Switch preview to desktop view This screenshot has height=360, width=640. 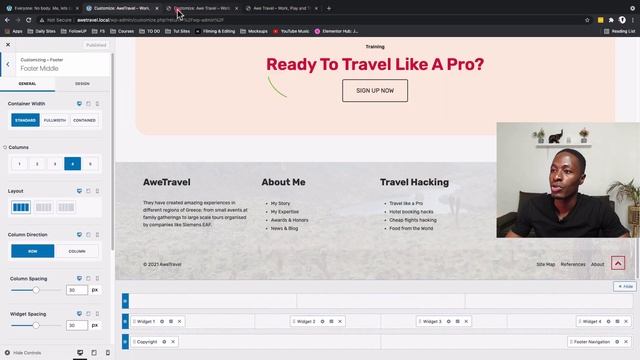(80, 353)
